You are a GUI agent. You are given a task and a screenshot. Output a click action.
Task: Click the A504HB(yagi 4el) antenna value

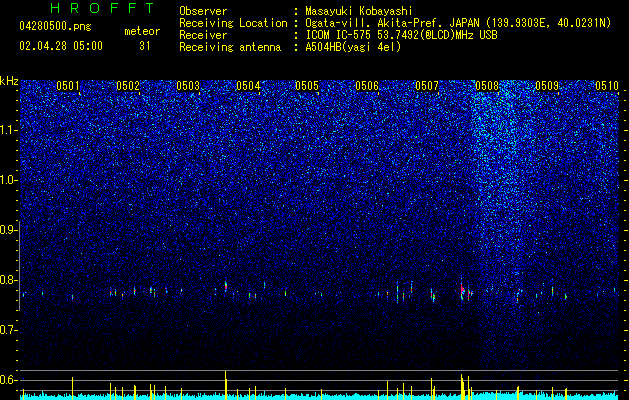(x=353, y=47)
